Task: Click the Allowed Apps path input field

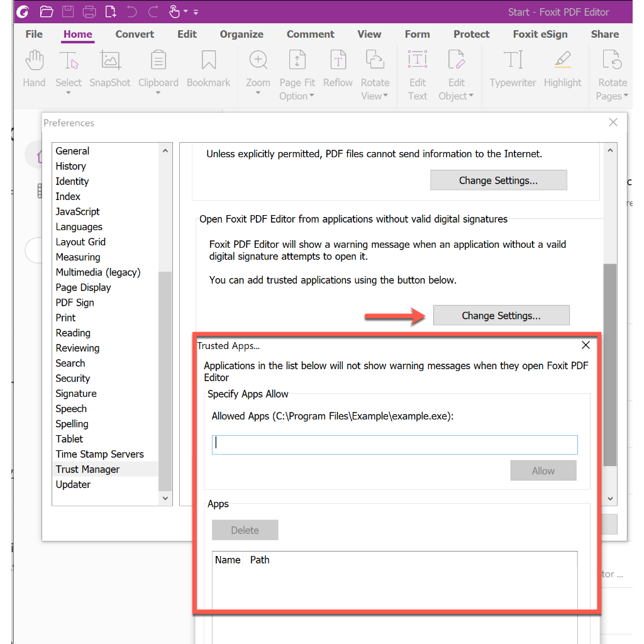Action: click(394, 445)
